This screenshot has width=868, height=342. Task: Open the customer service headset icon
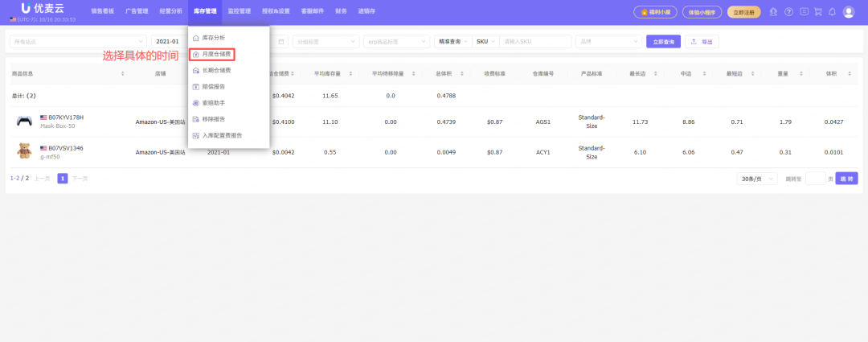click(x=773, y=12)
